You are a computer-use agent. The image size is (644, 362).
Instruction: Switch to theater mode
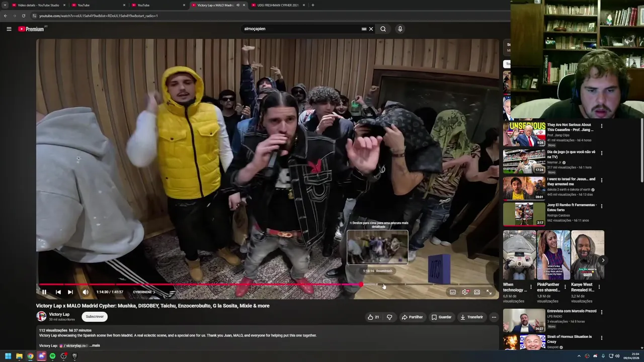click(x=477, y=292)
